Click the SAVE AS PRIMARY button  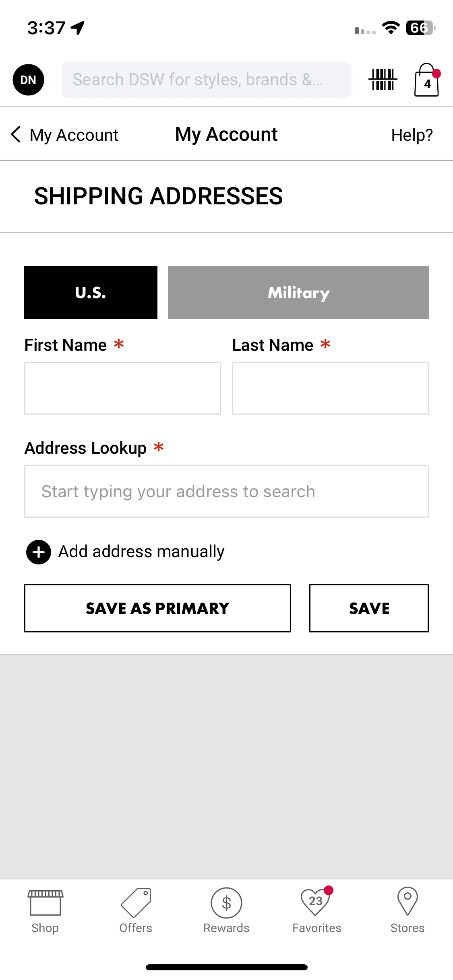point(157,608)
